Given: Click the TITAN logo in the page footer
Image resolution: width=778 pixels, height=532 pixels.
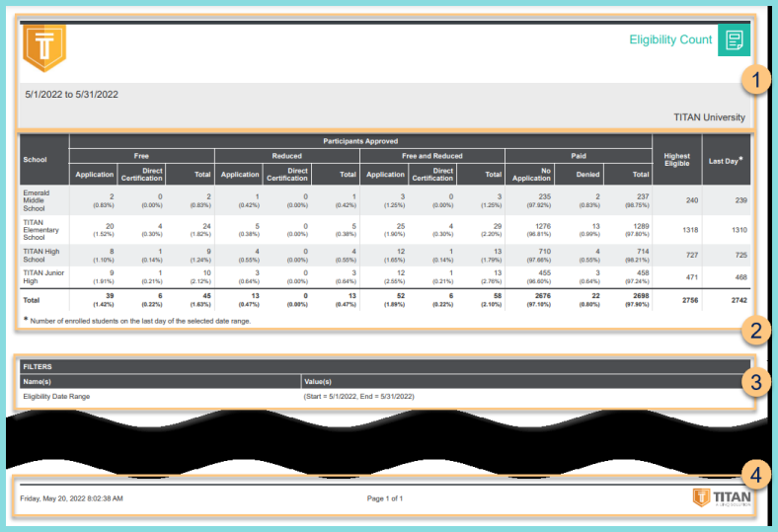Looking at the screenshot, I should (722, 497).
